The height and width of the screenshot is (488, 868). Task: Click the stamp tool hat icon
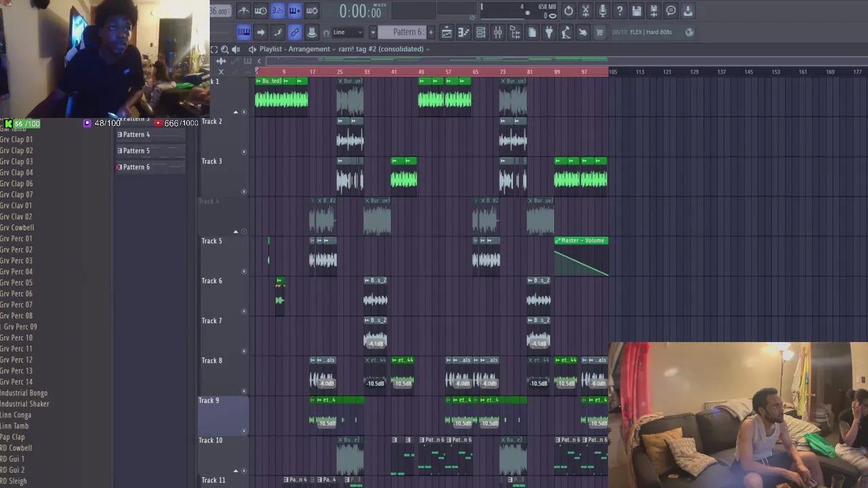[311, 32]
